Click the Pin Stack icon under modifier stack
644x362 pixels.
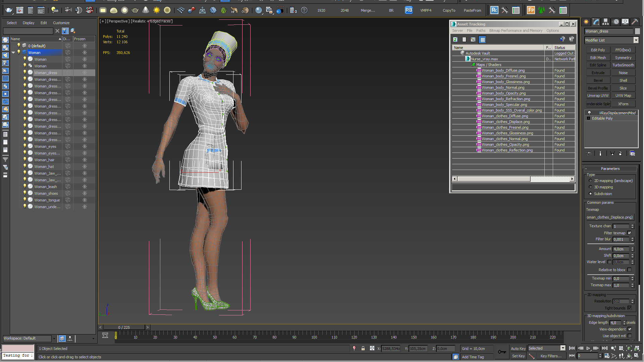(x=589, y=153)
